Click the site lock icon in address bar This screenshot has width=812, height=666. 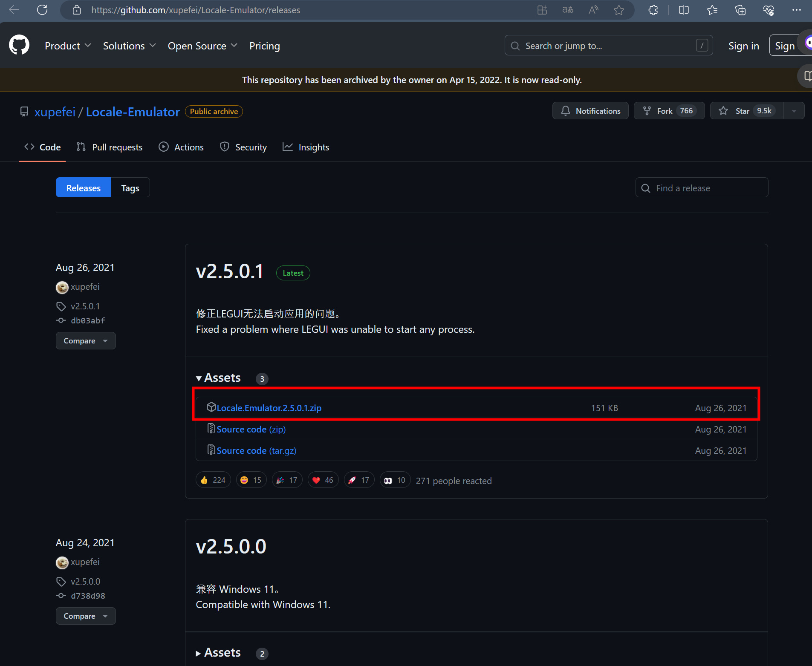(x=77, y=10)
